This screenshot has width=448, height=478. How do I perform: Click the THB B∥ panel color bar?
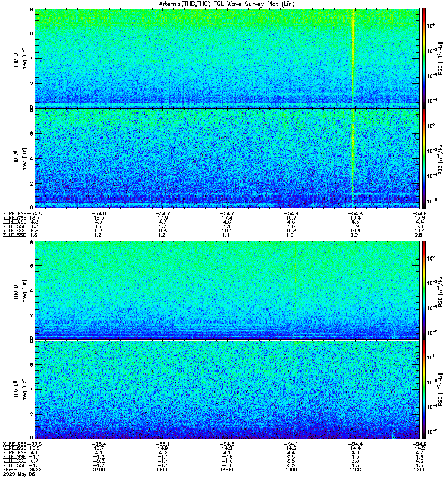[x=424, y=158]
